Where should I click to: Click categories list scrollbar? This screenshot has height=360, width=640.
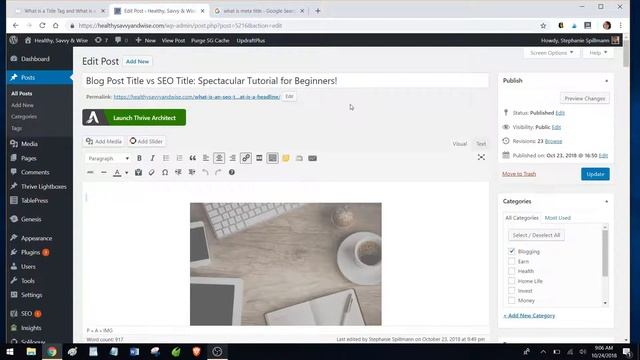pos(605,253)
